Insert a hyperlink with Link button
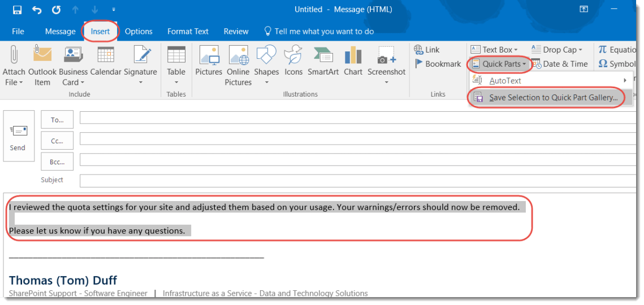This screenshot has height=305, width=644. (427, 50)
